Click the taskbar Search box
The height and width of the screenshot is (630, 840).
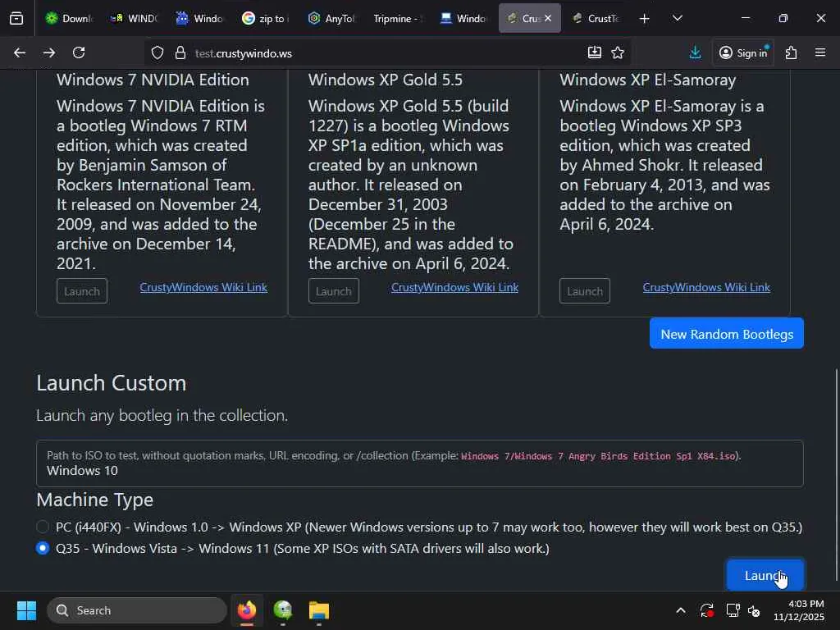[x=137, y=610]
